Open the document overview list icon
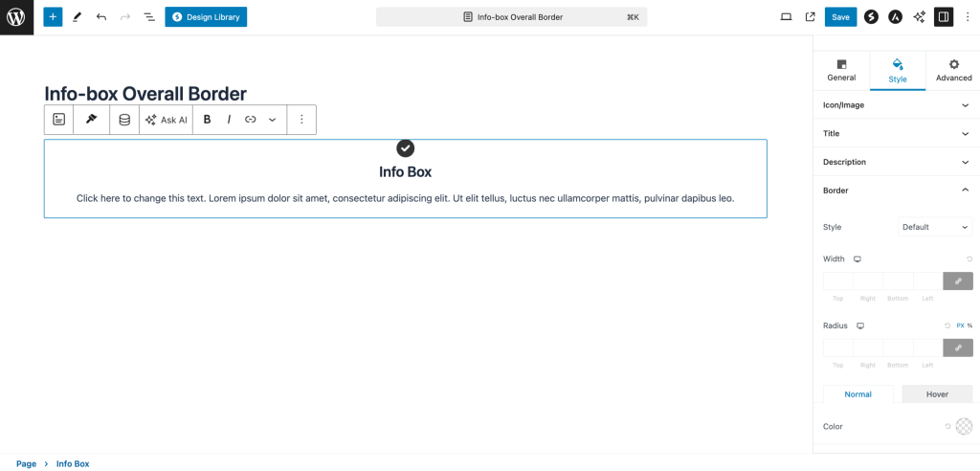This screenshot has width=980, height=471. coord(149,17)
